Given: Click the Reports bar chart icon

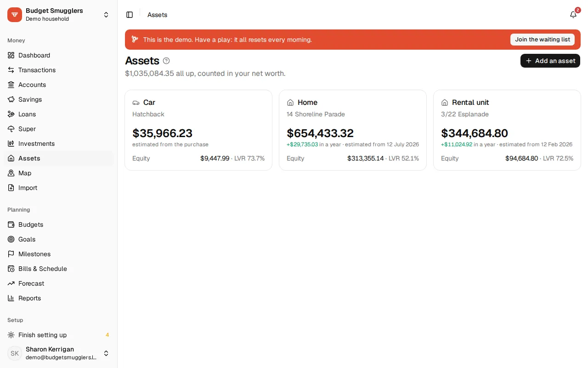Looking at the screenshot, I should click(11, 298).
